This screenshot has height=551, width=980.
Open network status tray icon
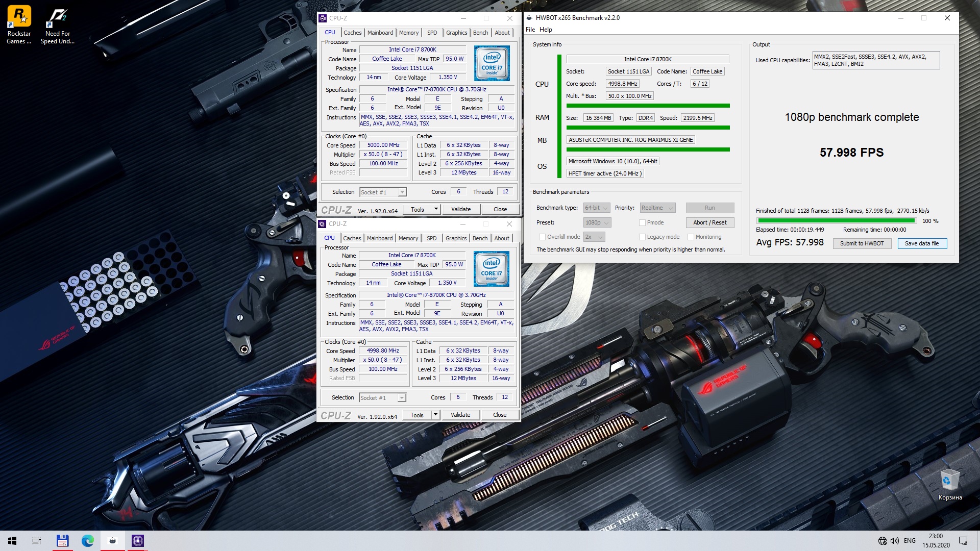click(x=883, y=541)
